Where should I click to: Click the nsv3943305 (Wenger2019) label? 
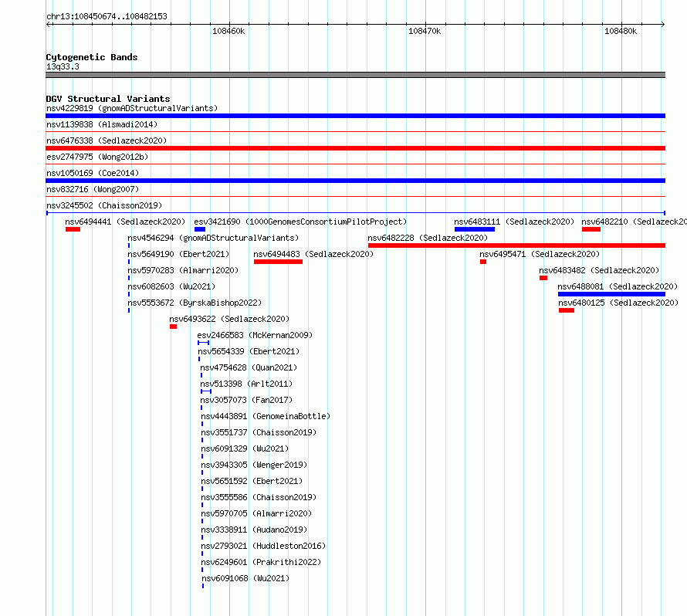click(254, 465)
